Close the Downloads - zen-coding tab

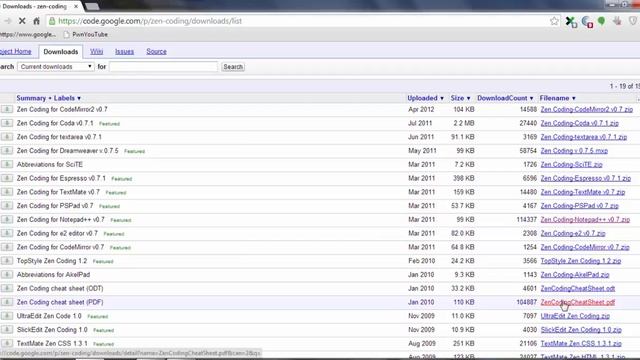[76, 6]
